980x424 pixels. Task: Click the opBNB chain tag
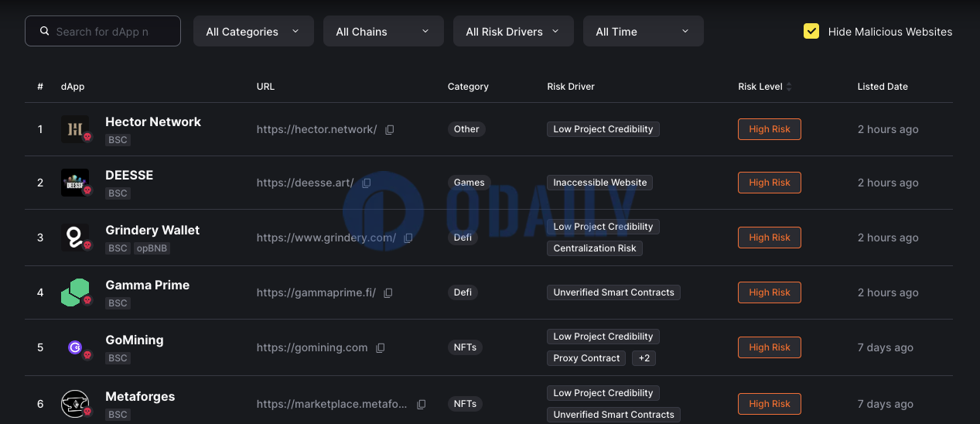(152, 248)
